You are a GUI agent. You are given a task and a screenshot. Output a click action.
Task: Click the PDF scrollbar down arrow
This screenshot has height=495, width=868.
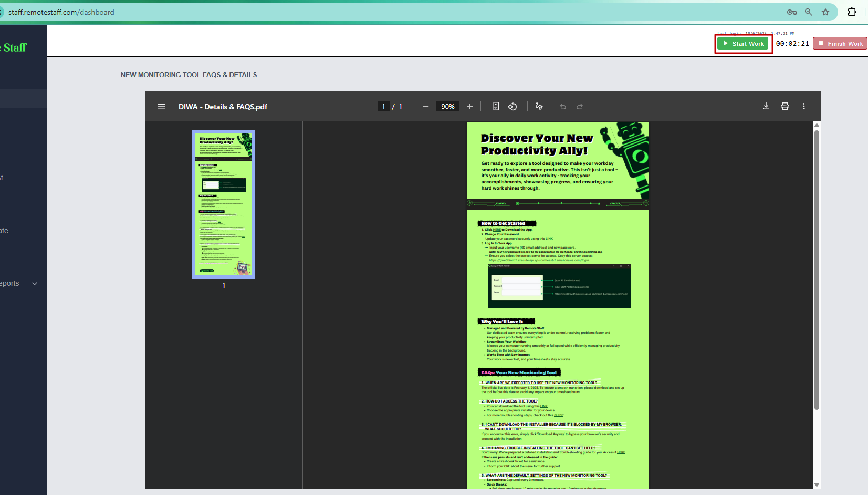click(817, 484)
